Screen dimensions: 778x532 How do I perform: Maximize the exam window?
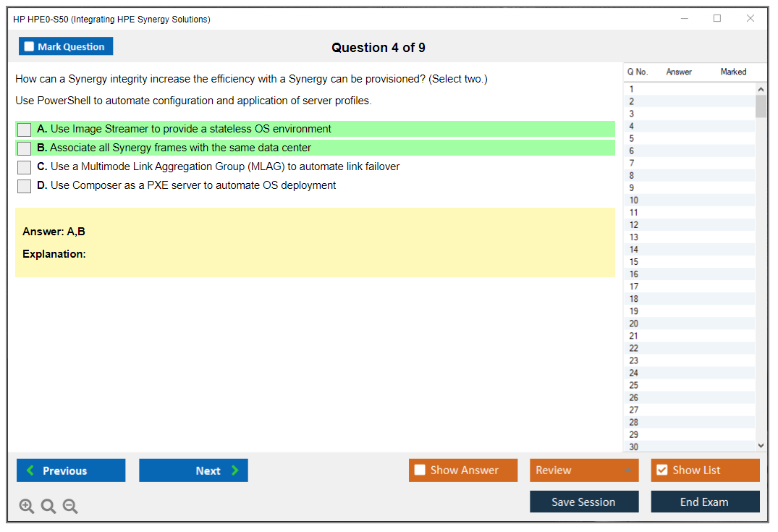coord(717,19)
